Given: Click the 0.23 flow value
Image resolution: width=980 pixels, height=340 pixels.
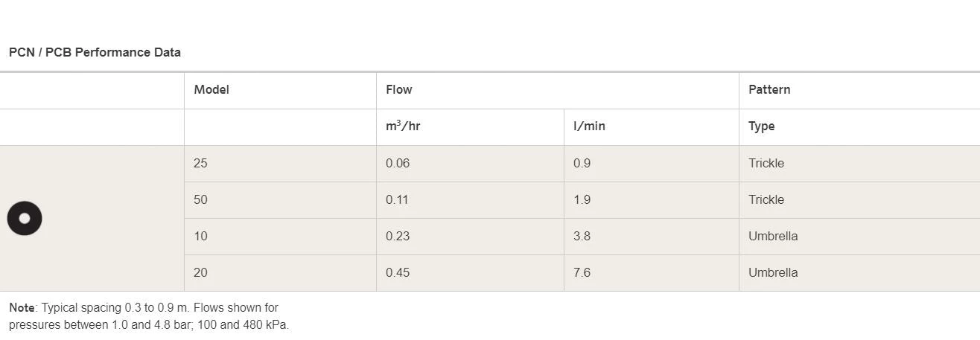Looking at the screenshot, I should click(398, 237).
